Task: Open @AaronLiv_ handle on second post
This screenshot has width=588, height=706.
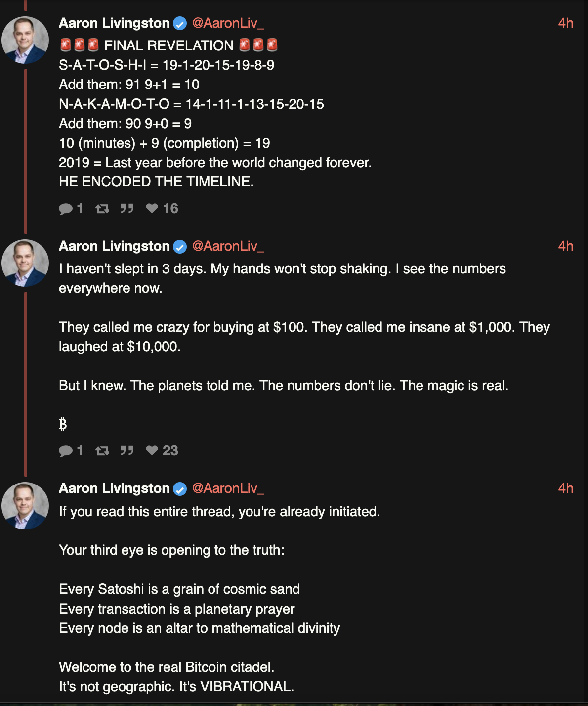Action: (228, 246)
